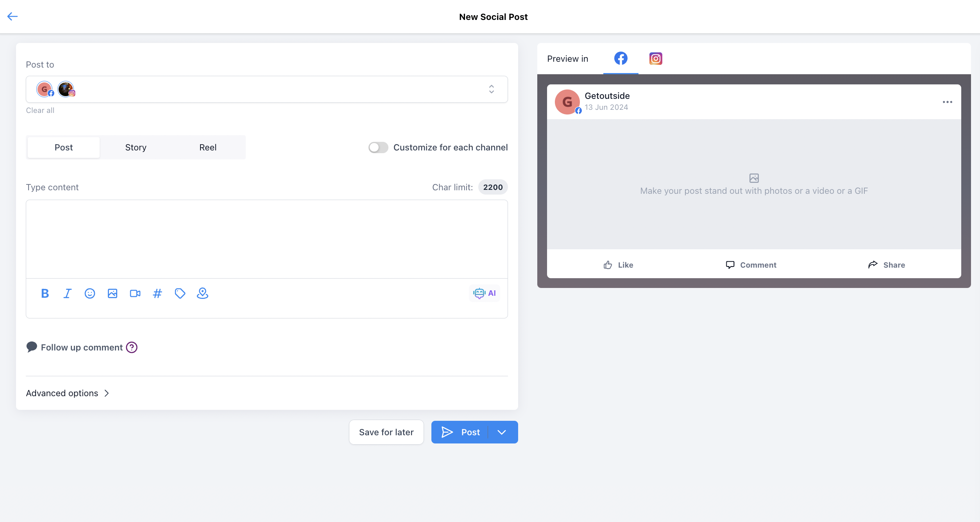Enable Customize for each channel toggle

[378, 147]
